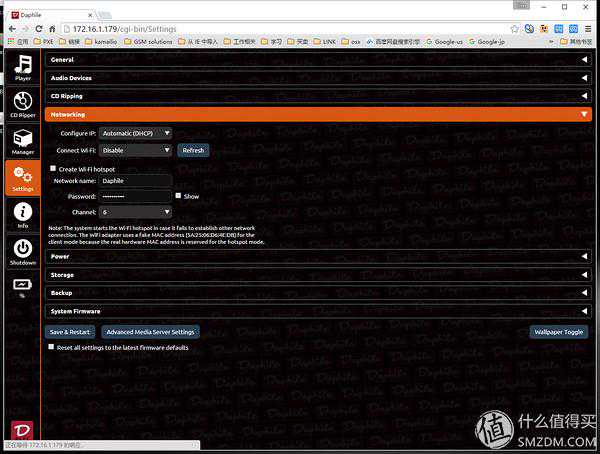
Task: Click the Shutdown power icon
Action: (x=22, y=251)
